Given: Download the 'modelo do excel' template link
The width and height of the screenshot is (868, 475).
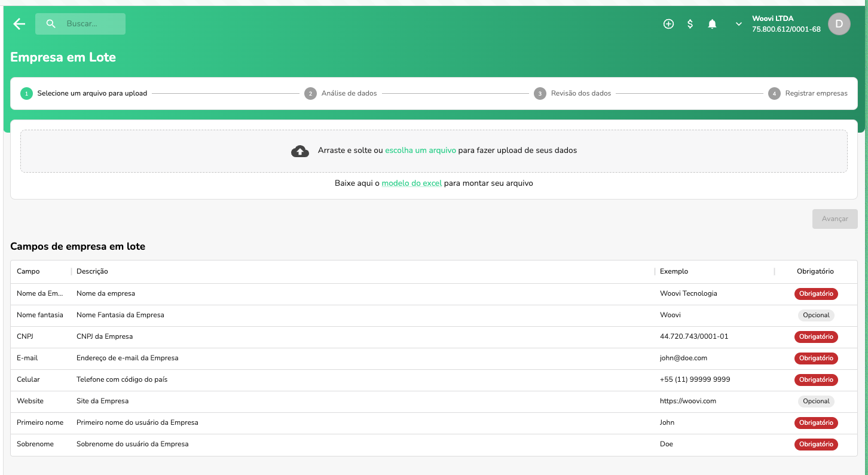Looking at the screenshot, I should pyautogui.click(x=411, y=183).
